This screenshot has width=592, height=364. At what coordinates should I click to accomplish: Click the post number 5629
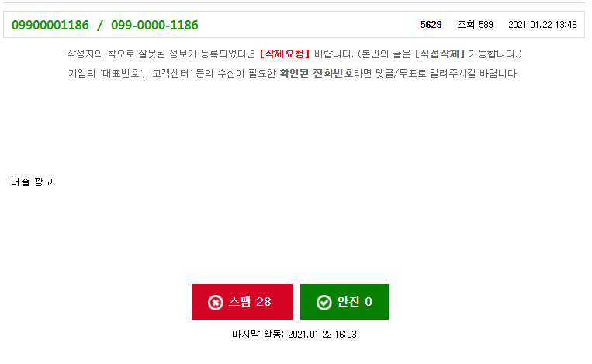click(x=431, y=25)
